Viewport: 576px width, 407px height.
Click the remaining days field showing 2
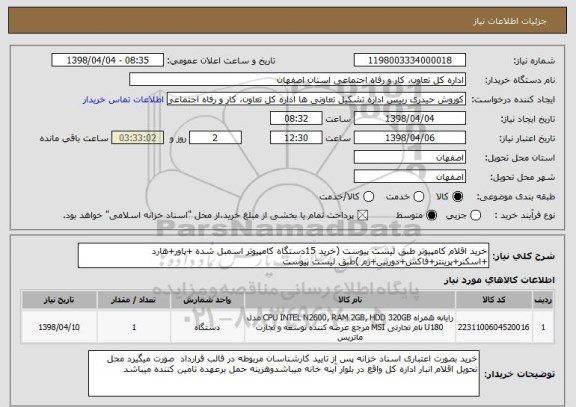pyautogui.click(x=215, y=138)
